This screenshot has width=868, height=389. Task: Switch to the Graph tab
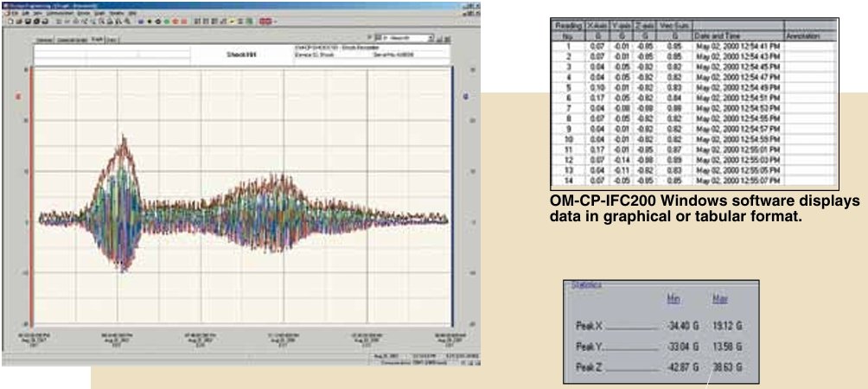pyautogui.click(x=97, y=39)
